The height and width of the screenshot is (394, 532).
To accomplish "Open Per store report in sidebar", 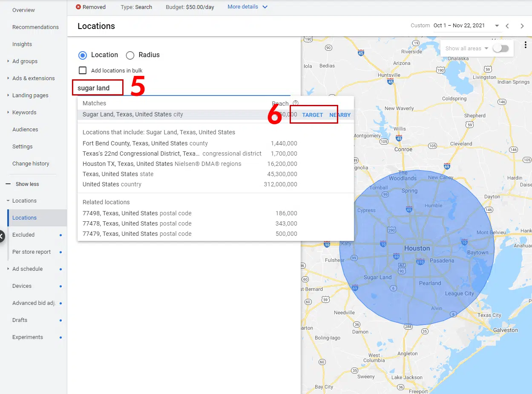I will [x=32, y=252].
